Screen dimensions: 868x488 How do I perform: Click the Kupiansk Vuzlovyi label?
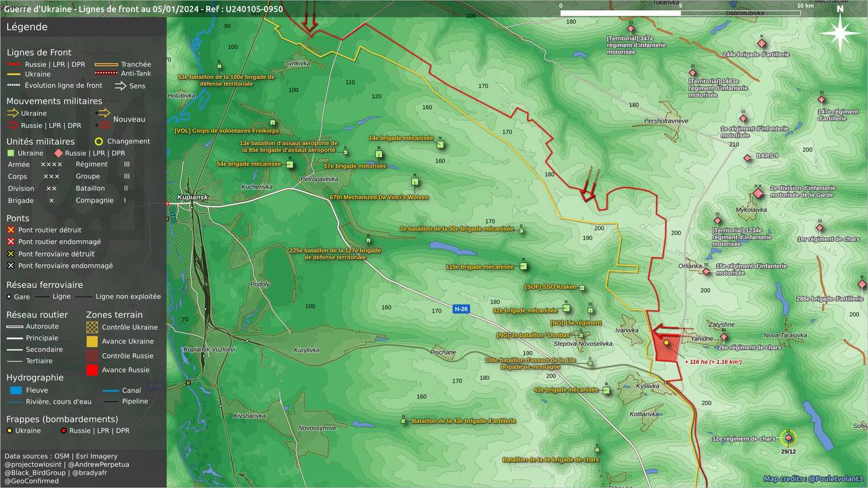pos(210,349)
